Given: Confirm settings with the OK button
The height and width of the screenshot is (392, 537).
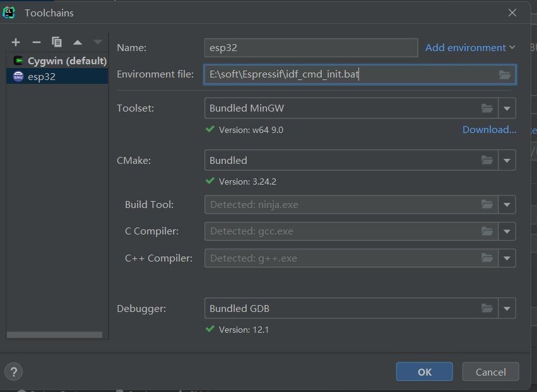Looking at the screenshot, I should click(x=424, y=372).
